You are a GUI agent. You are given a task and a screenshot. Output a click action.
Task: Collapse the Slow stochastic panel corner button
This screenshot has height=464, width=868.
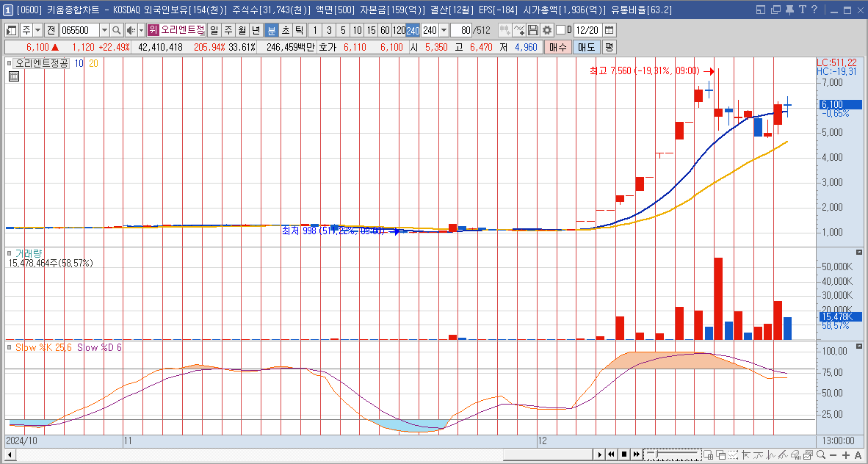(x=859, y=346)
